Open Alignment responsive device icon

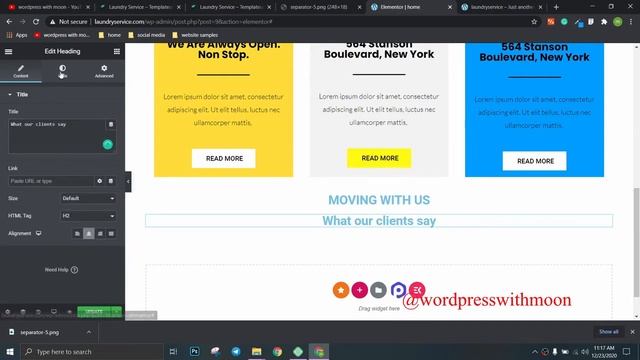point(38,233)
